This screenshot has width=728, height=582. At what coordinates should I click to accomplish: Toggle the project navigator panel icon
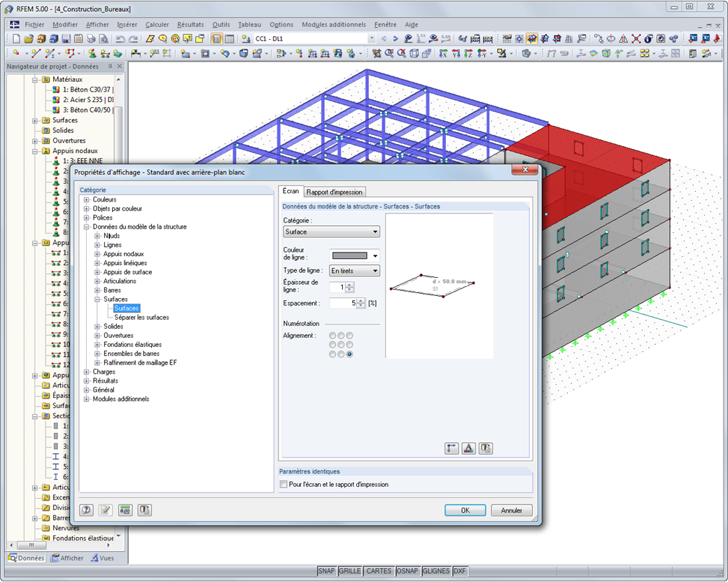(x=216, y=39)
